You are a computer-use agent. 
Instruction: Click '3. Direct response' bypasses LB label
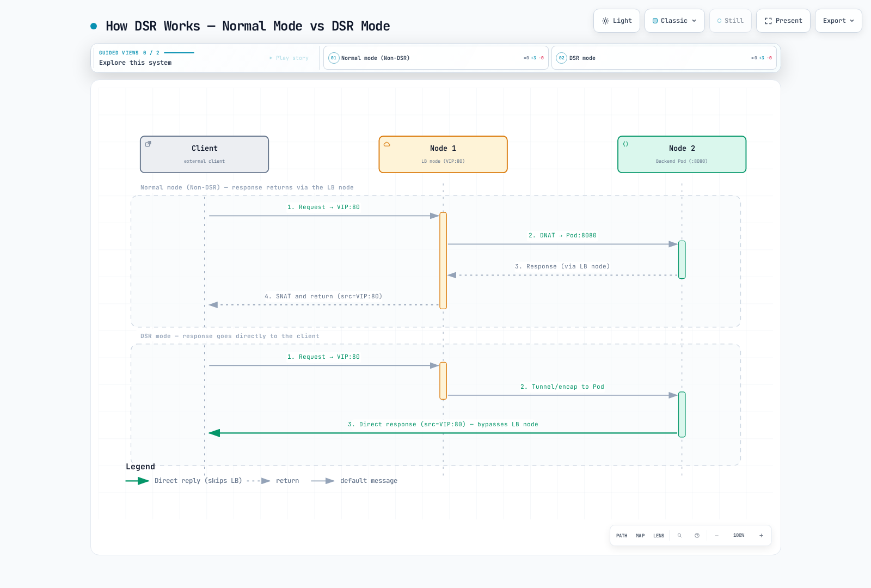click(443, 425)
